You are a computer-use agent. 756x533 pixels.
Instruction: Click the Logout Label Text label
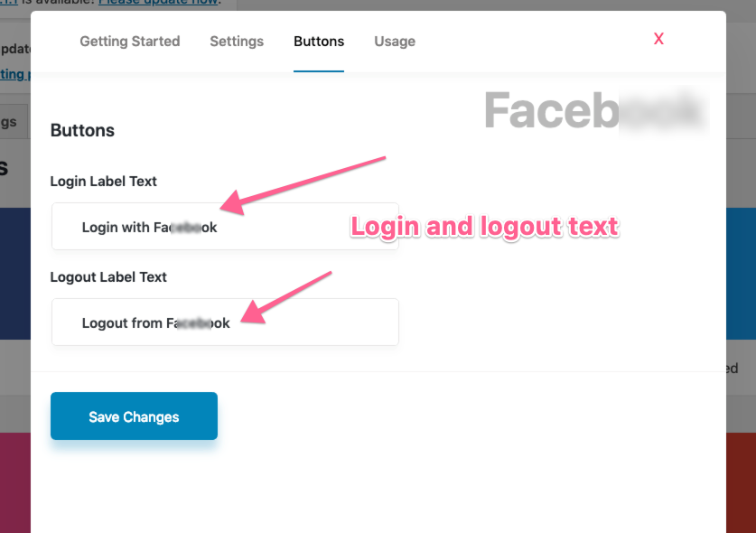click(108, 276)
